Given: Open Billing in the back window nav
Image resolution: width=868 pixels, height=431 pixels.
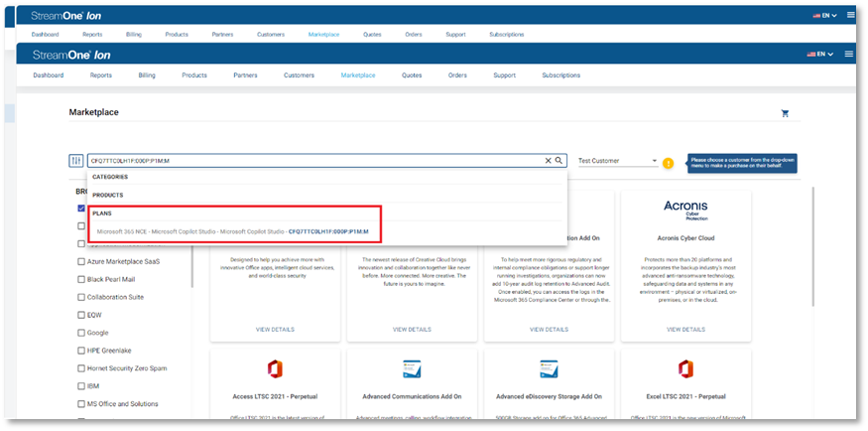Looking at the screenshot, I should 133,35.
